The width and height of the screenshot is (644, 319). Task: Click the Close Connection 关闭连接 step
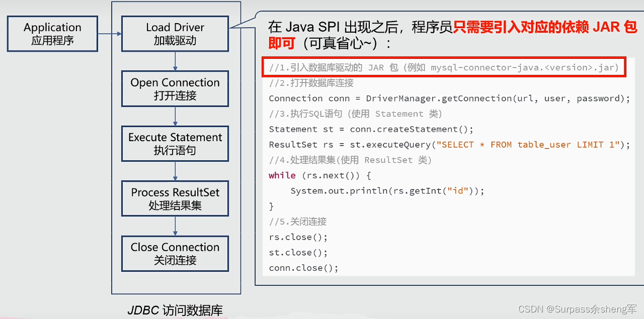pyautogui.click(x=175, y=253)
